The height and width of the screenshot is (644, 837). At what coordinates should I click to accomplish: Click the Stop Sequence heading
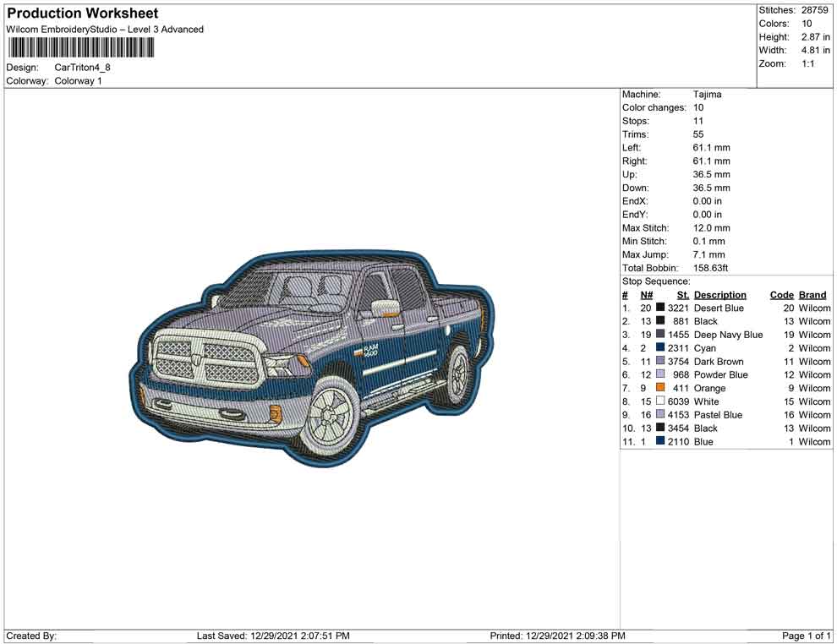[656, 281]
